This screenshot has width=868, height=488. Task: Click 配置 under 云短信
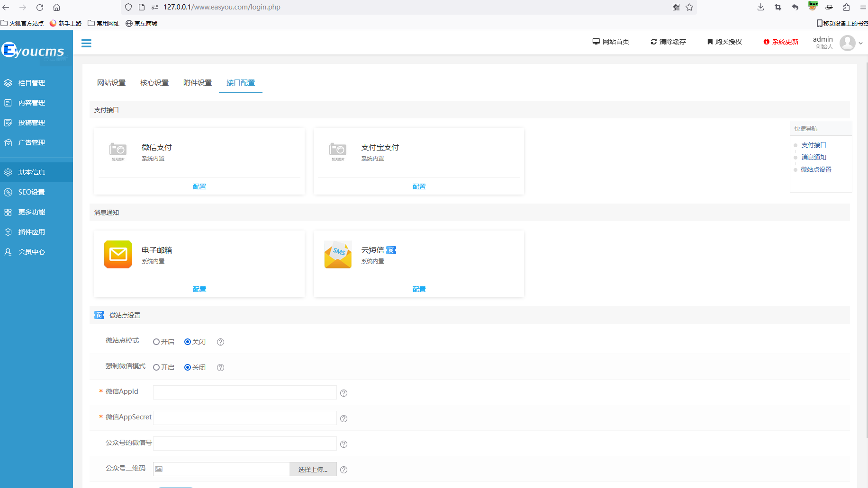pos(419,289)
